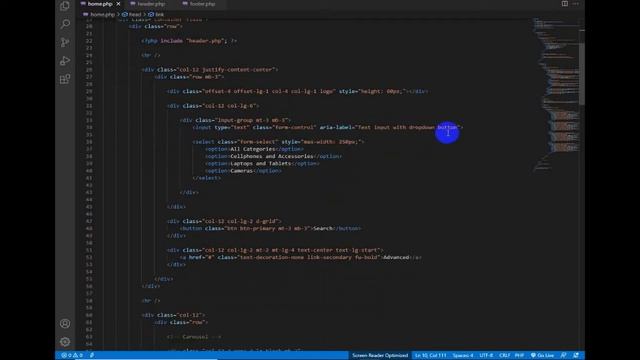
Task: Open notifications bell in status bar
Action: (x=576, y=356)
